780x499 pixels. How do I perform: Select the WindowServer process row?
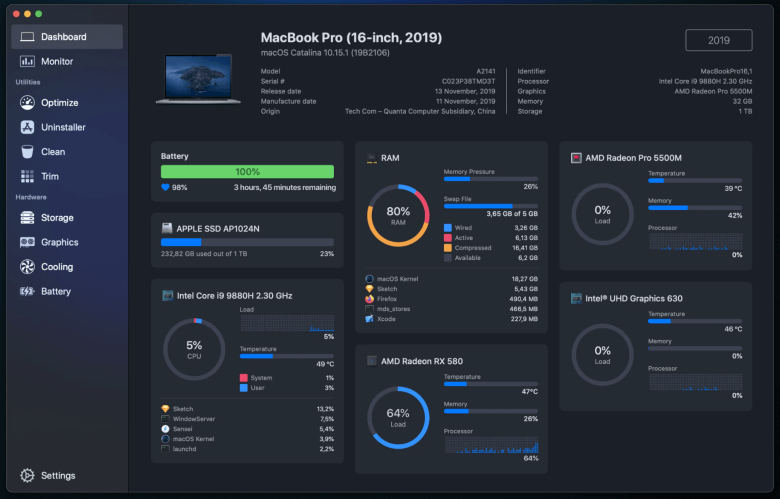point(247,419)
